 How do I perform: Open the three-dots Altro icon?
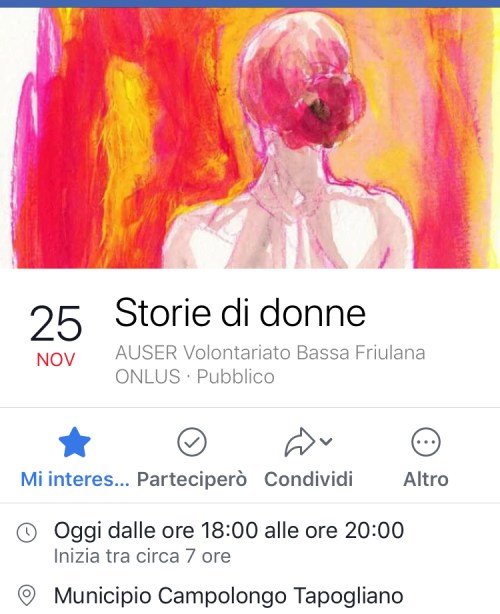pyautogui.click(x=426, y=442)
